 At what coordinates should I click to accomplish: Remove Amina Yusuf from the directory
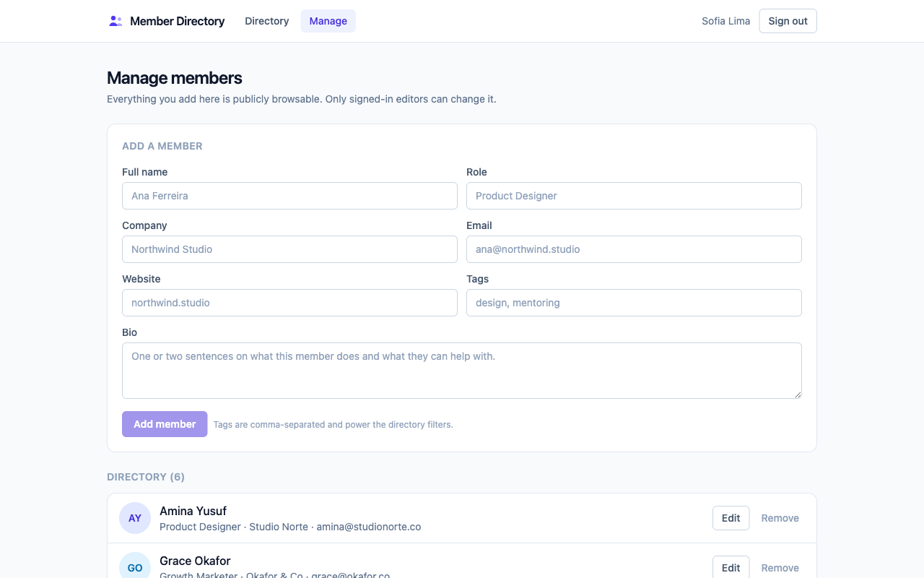tap(780, 518)
